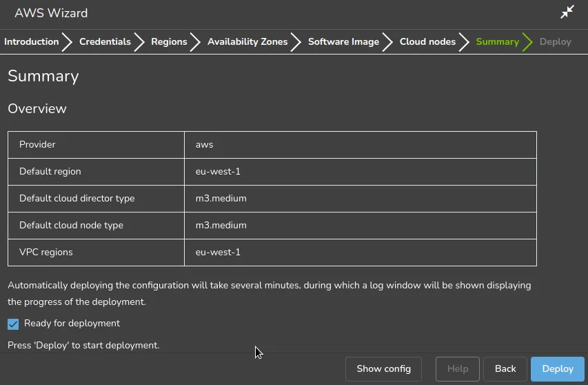Open the Software Image step
588x385 pixels.
(x=343, y=41)
